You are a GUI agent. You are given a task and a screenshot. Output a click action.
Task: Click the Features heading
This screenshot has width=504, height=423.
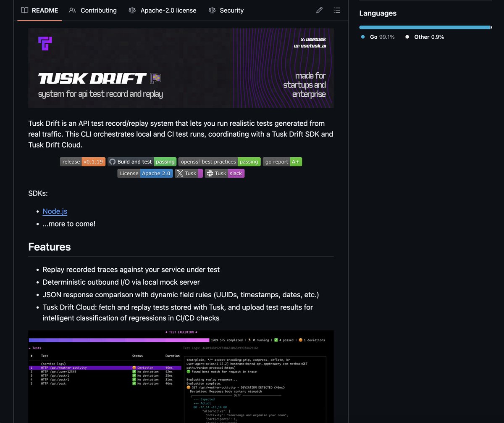[50, 247]
